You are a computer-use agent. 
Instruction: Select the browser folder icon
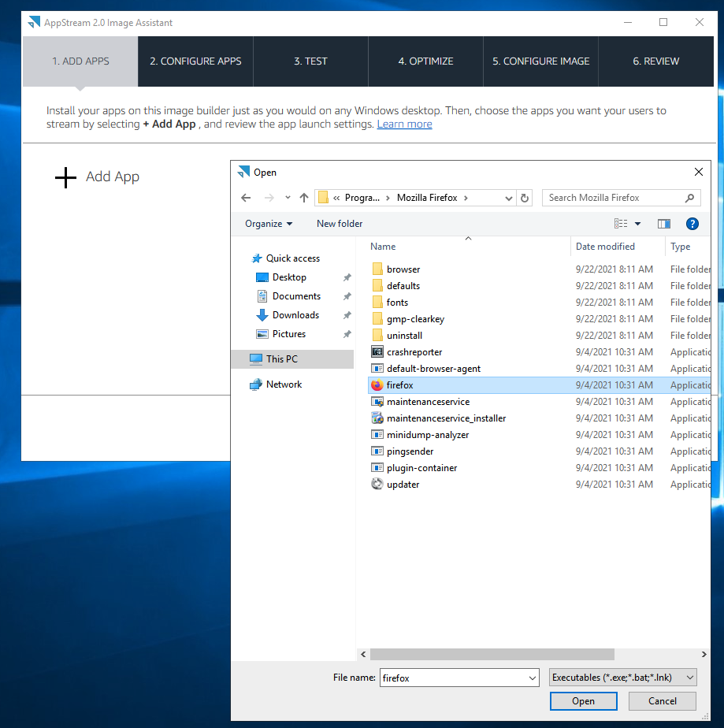[x=377, y=269]
